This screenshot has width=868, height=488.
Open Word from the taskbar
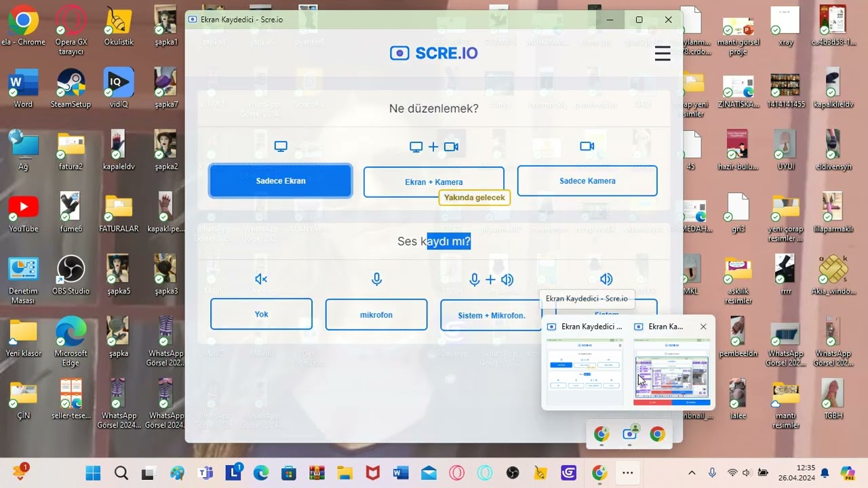point(401,473)
